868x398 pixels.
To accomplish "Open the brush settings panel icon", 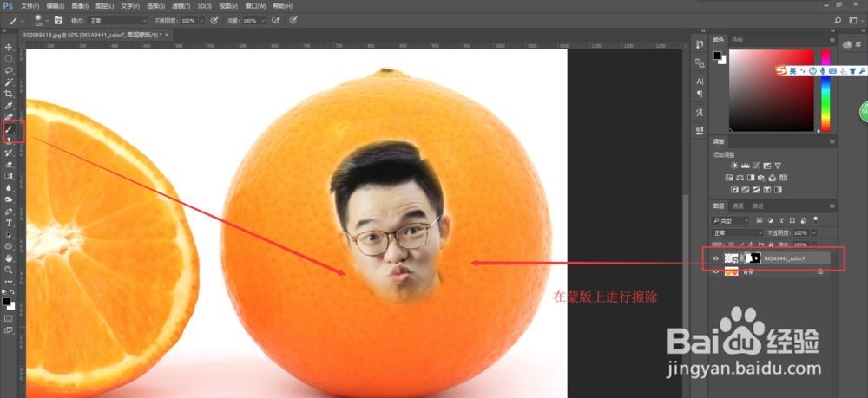I will [x=58, y=21].
